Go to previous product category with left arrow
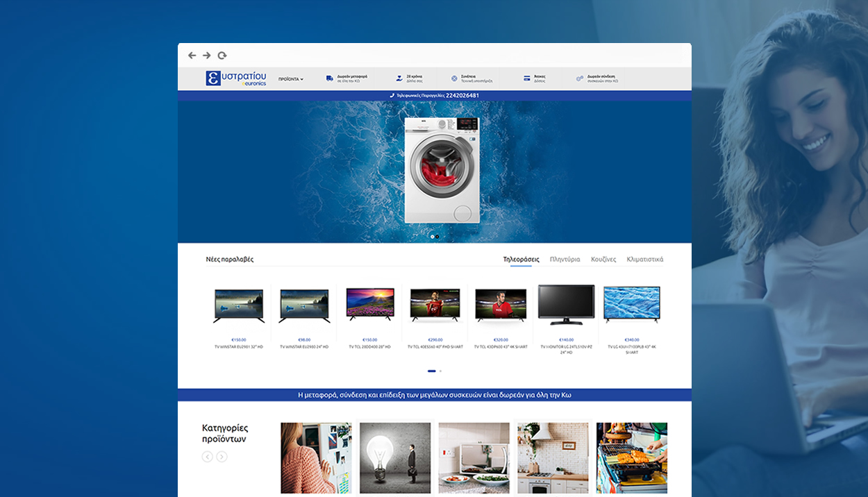 tap(207, 457)
